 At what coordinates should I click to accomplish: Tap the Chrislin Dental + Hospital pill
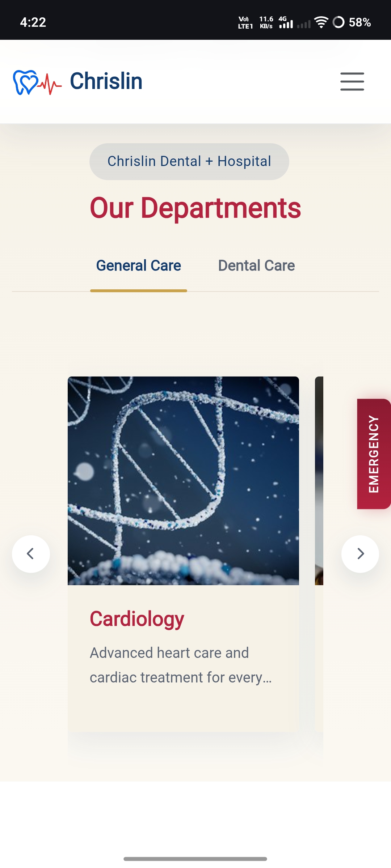tap(189, 161)
